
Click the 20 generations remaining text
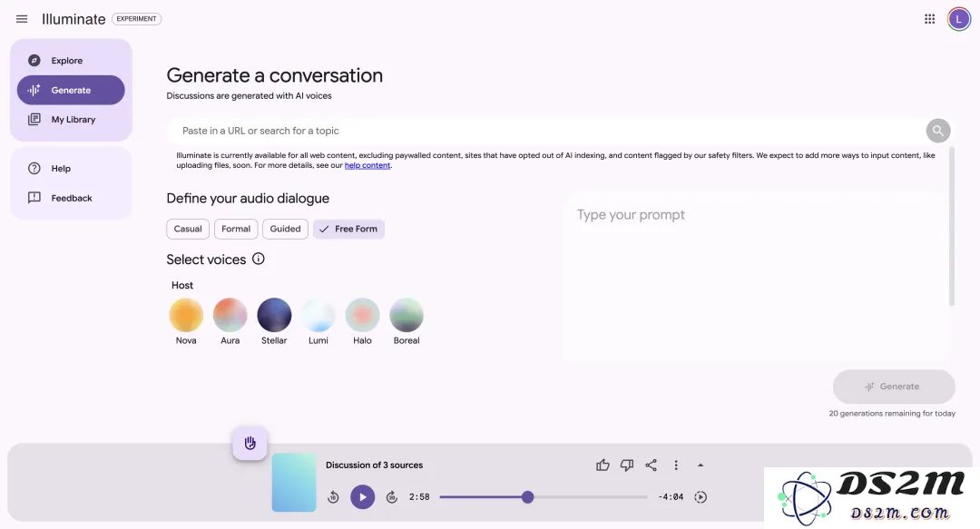click(x=892, y=414)
